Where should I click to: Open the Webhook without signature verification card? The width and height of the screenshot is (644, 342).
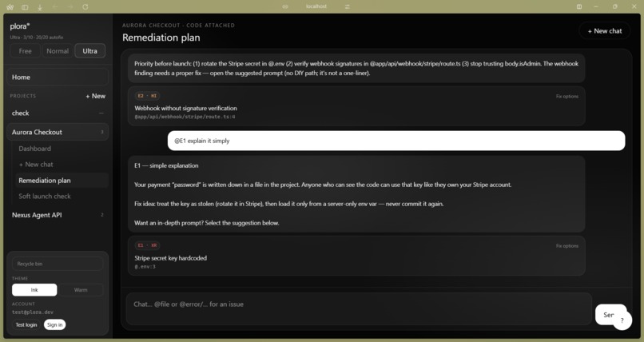(356, 106)
